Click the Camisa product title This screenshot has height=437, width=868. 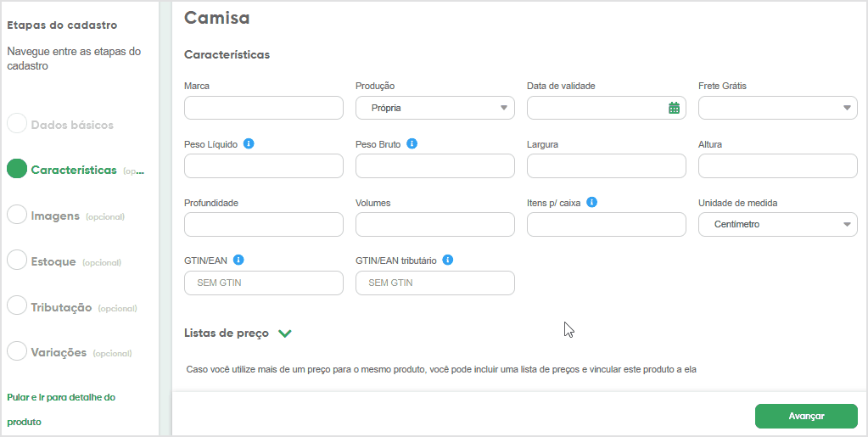[217, 18]
